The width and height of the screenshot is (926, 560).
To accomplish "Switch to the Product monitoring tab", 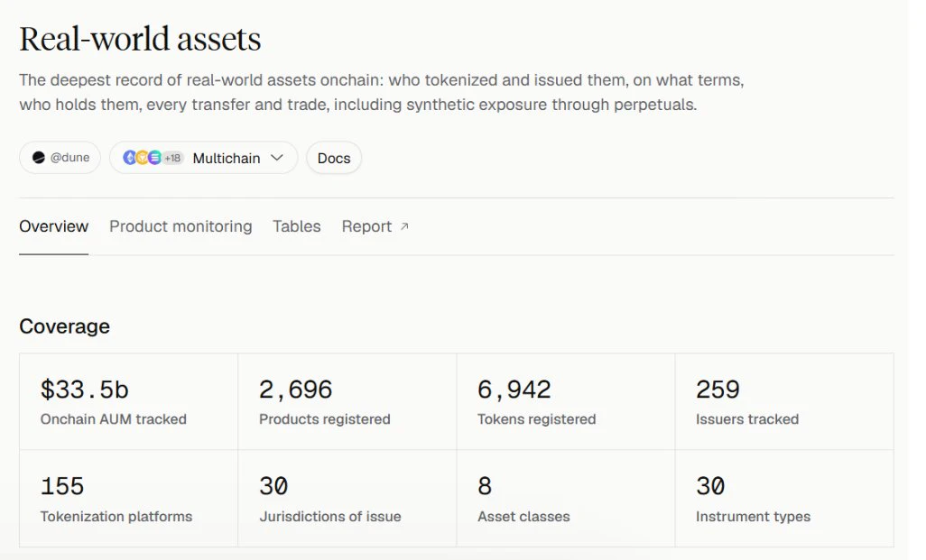I will click(181, 226).
